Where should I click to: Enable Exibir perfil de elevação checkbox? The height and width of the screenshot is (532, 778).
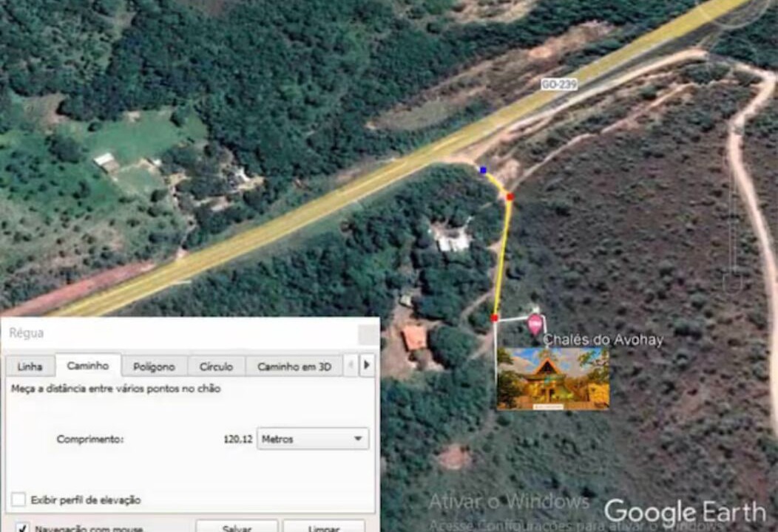tap(18, 499)
